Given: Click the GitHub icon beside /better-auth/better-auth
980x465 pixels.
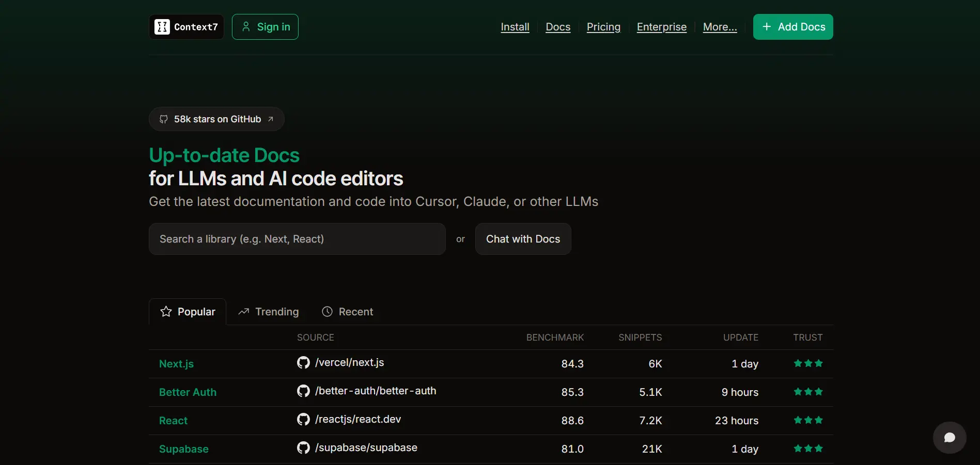Looking at the screenshot, I should click(303, 391).
